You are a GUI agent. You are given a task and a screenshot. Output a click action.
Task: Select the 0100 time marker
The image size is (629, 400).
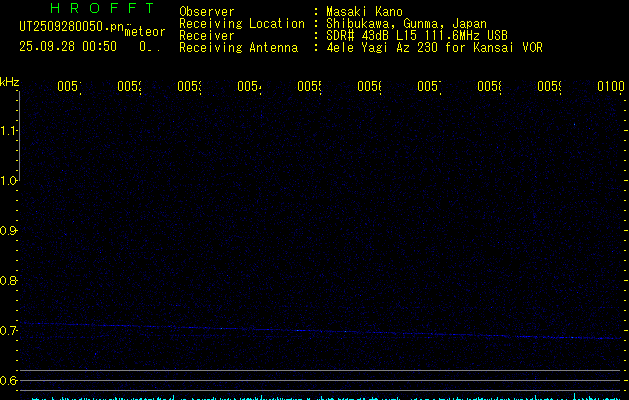pos(610,88)
